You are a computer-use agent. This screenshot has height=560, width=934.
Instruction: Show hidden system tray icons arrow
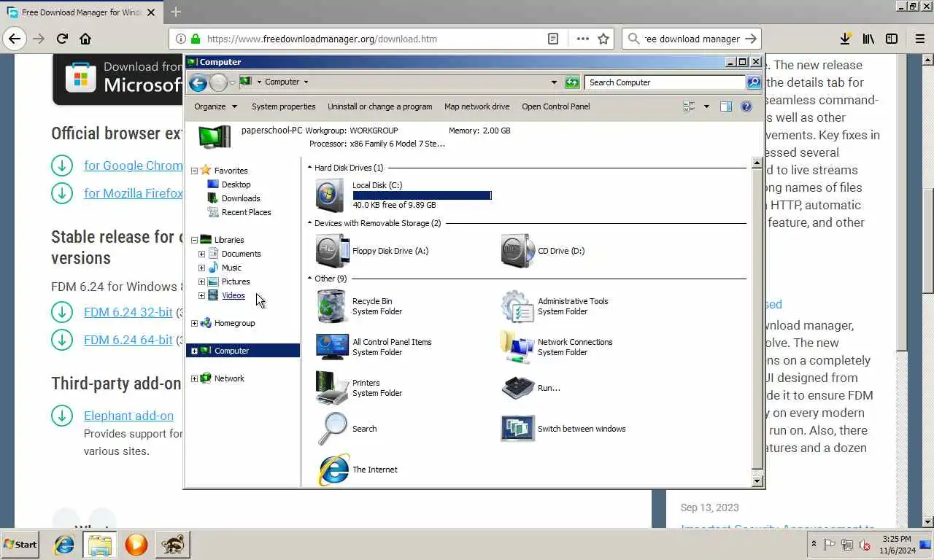pyautogui.click(x=814, y=544)
